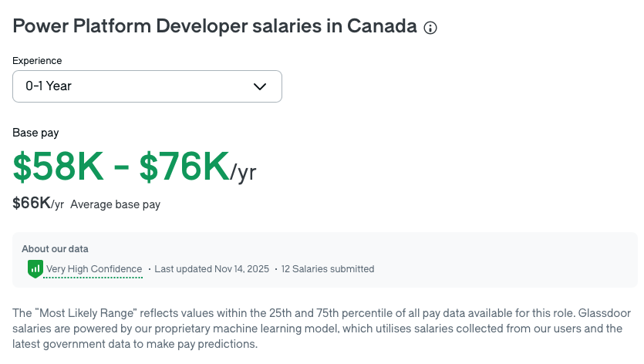
Task: Click the $76K upper salary figure
Action: [x=184, y=167]
